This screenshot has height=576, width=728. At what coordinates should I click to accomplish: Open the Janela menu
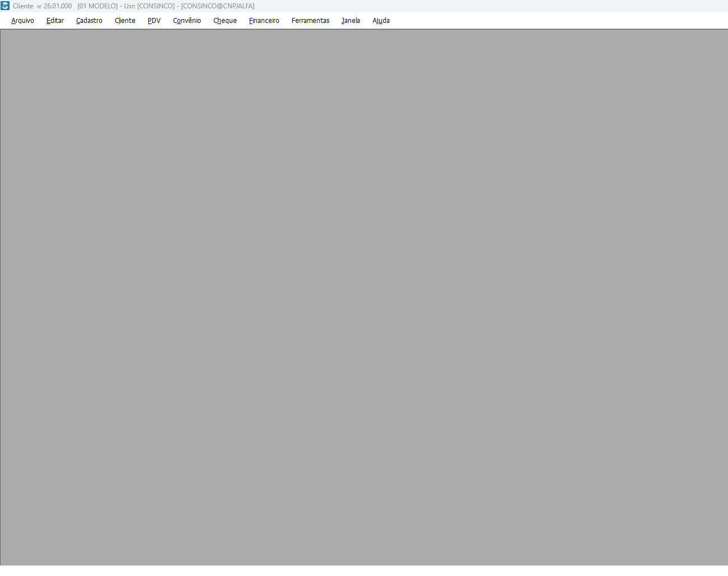(x=351, y=21)
